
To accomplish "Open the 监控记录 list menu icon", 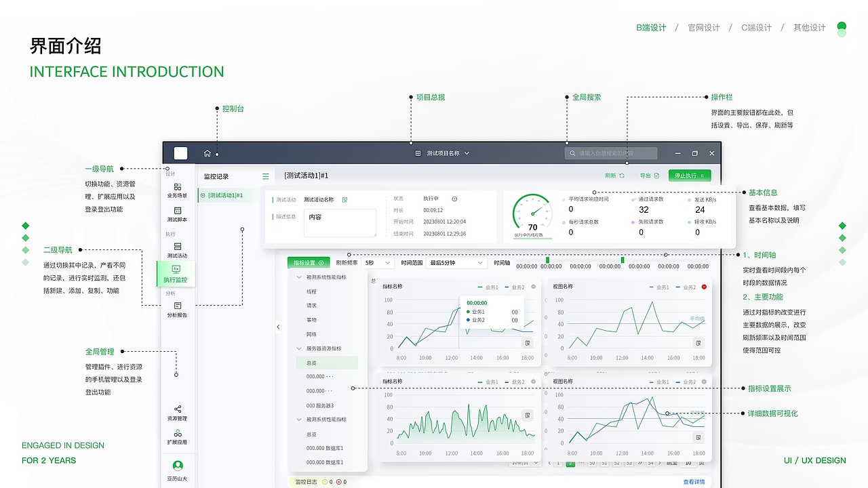I will pyautogui.click(x=266, y=176).
